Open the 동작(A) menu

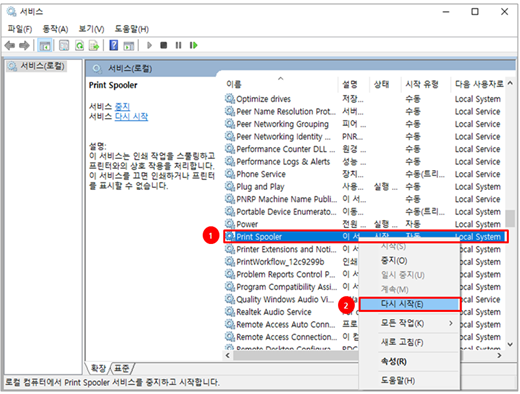[55, 29]
